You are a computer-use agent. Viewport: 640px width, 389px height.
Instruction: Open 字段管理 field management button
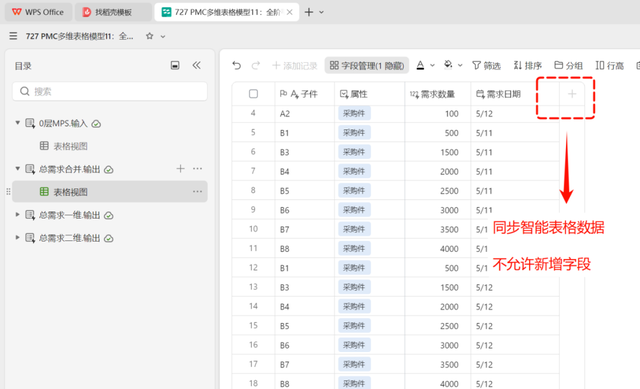click(x=367, y=65)
